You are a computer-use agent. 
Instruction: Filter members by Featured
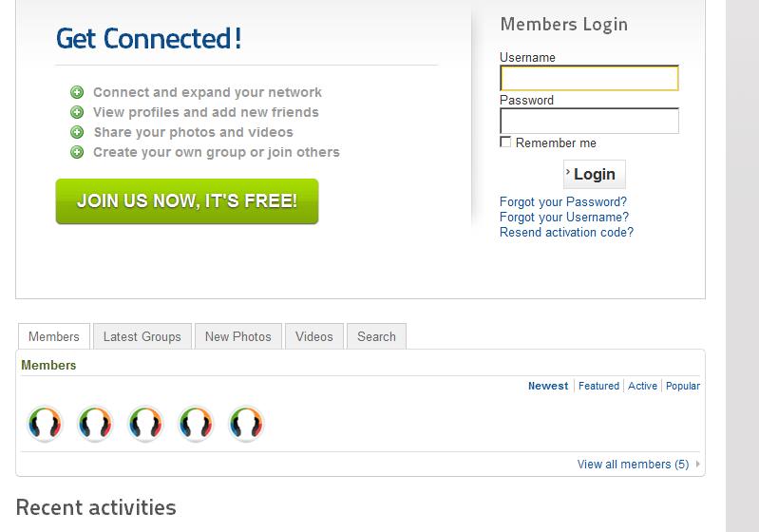click(598, 386)
